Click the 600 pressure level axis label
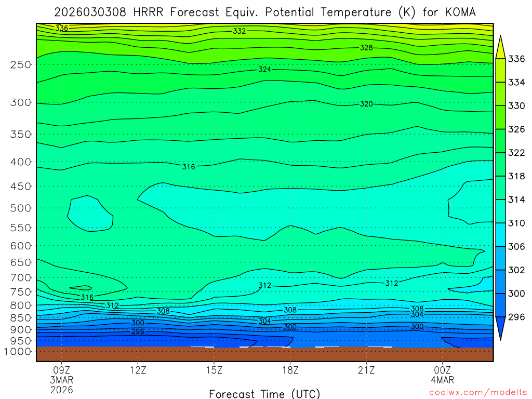Screen dimensions: 532x399 pos(21,246)
